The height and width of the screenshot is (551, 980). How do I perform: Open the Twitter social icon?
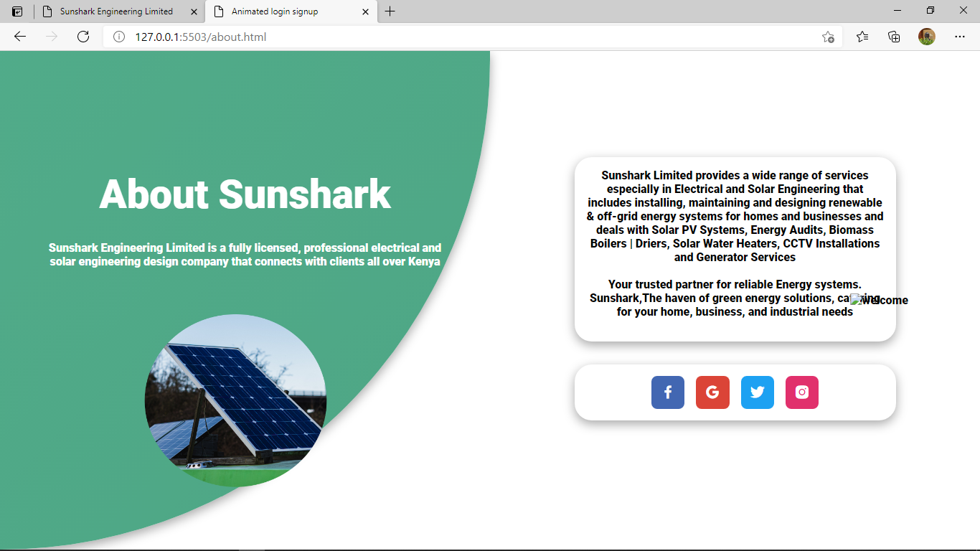tap(757, 392)
